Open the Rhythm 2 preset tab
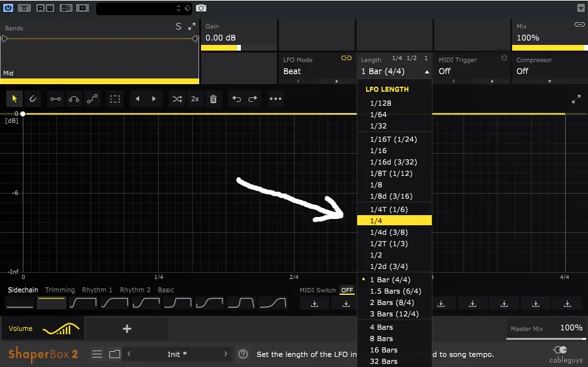Image resolution: width=588 pixels, height=367 pixels. click(135, 290)
